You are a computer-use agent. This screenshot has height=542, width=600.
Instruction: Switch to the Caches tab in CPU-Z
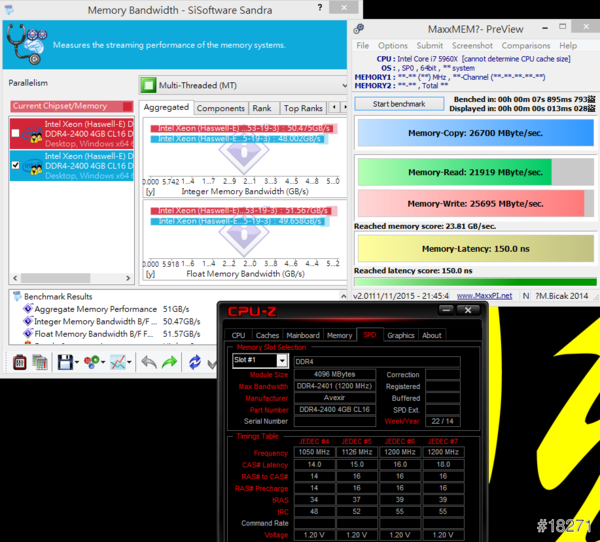click(x=267, y=335)
